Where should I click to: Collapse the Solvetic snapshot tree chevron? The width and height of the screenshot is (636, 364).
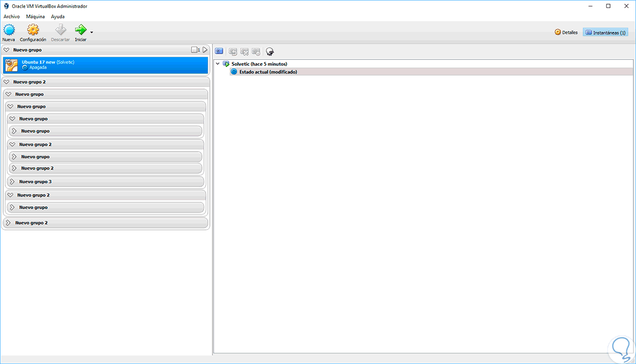pyautogui.click(x=217, y=64)
